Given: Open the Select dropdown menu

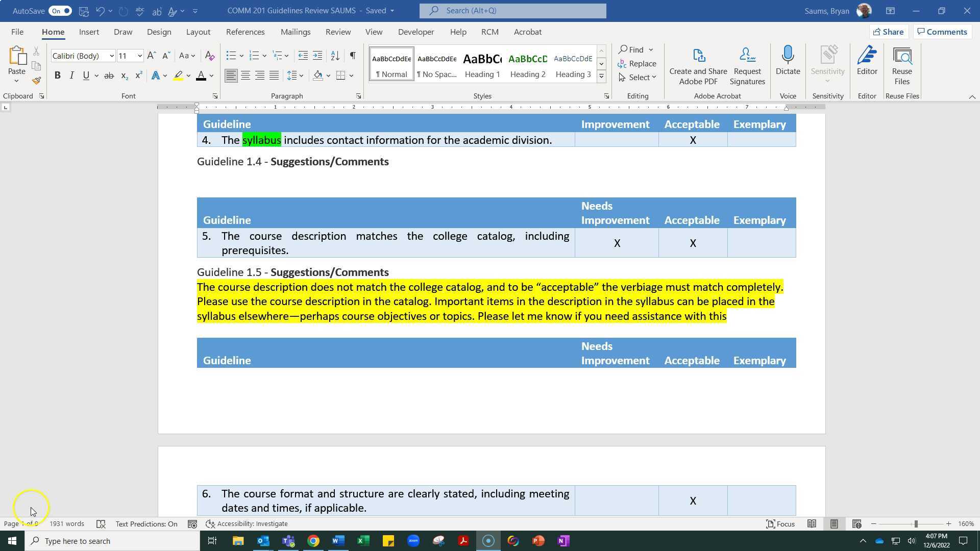Looking at the screenshot, I should coord(638,77).
